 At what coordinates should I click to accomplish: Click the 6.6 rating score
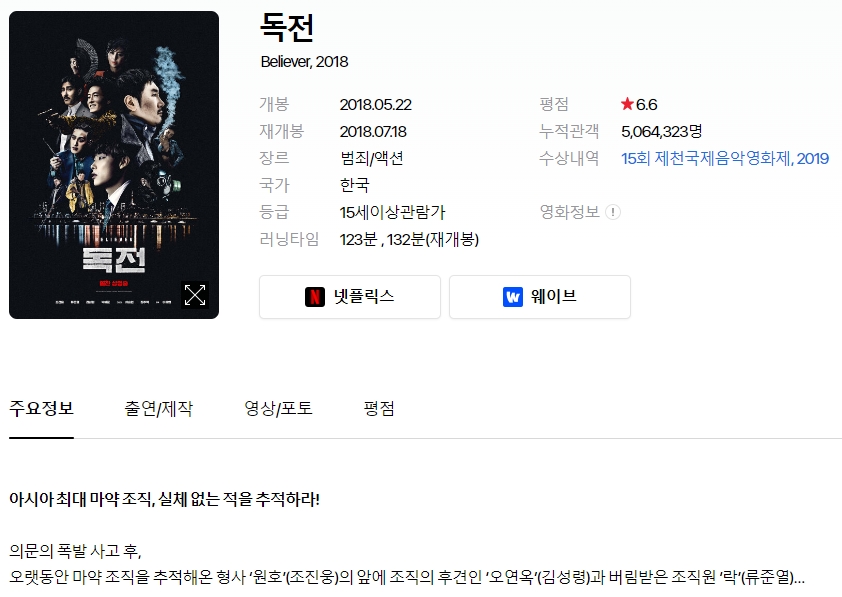click(647, 104)
